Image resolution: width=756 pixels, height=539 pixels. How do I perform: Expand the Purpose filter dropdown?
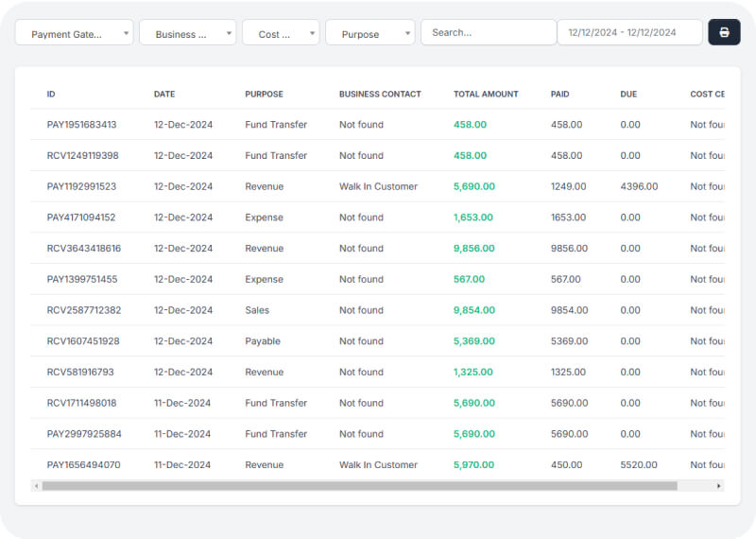pos(369,33)
